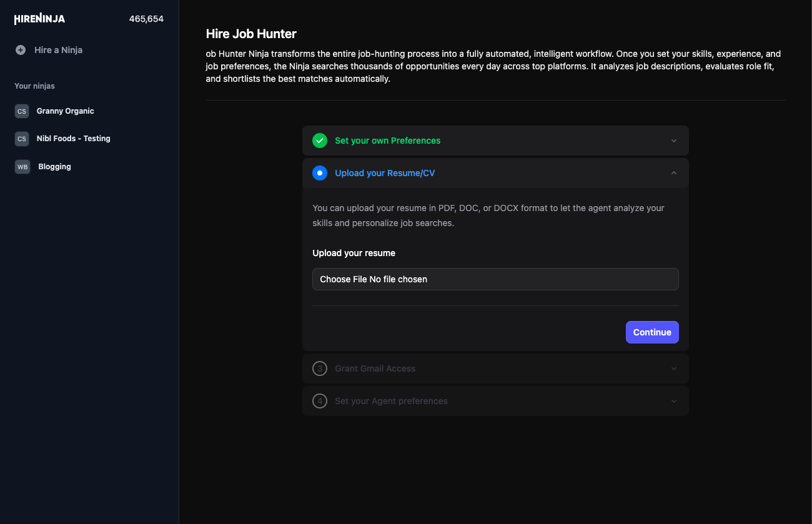This screenshot has height=524, width=812.
Task: Select the Blogging ninja
Action: [54, 167]
